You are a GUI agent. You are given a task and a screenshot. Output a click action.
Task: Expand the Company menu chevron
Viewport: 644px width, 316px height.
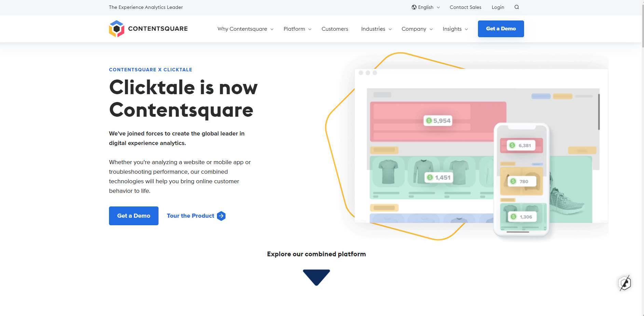tap(431, 29)
